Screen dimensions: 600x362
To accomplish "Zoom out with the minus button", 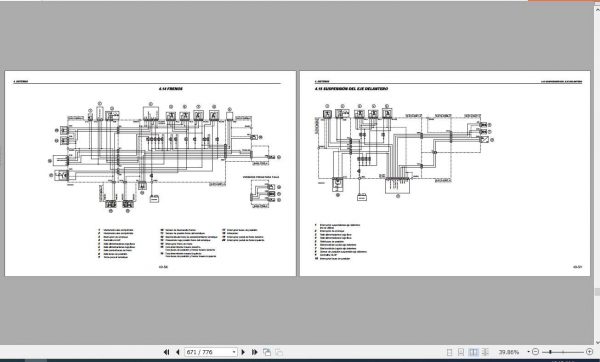I will tap(535, 352).
